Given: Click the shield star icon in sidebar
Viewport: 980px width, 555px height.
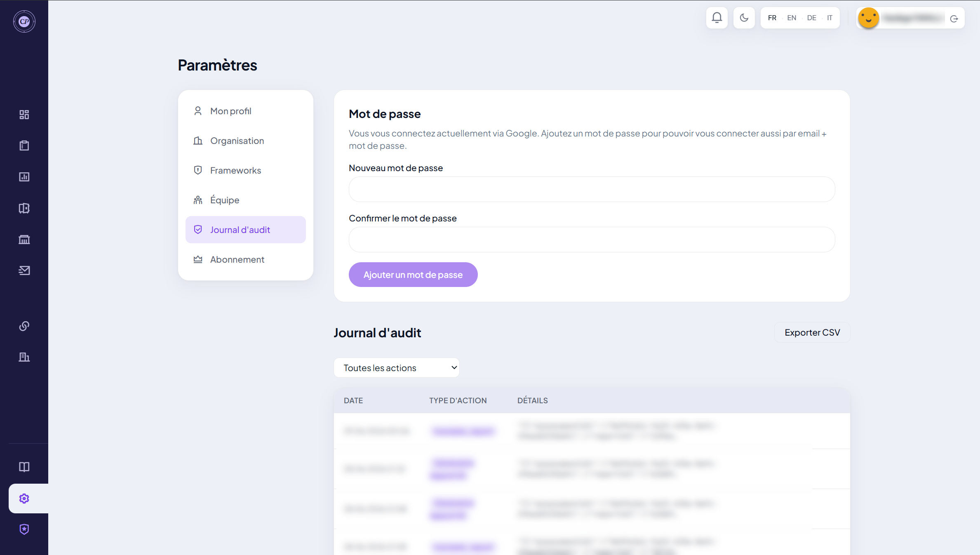Looking at the screenshot, I should (24, 529).
